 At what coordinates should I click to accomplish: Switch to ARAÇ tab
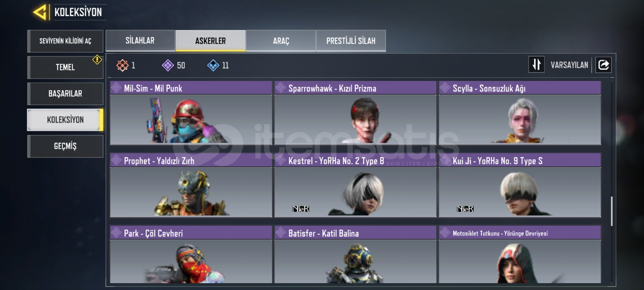point(281,41)
